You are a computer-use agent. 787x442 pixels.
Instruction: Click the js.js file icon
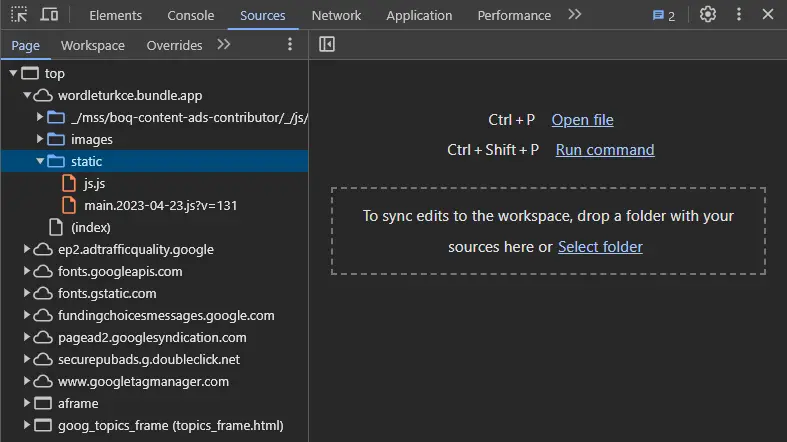[x=69, y=184]
